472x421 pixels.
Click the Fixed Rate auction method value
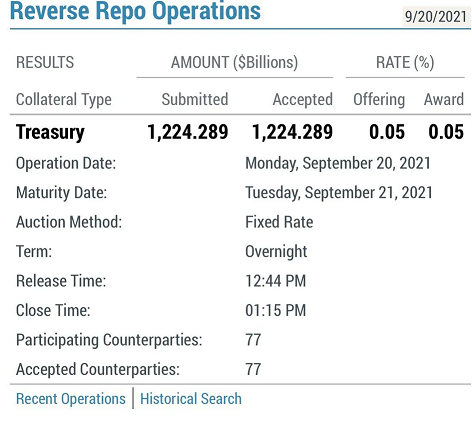coord(279,222)
